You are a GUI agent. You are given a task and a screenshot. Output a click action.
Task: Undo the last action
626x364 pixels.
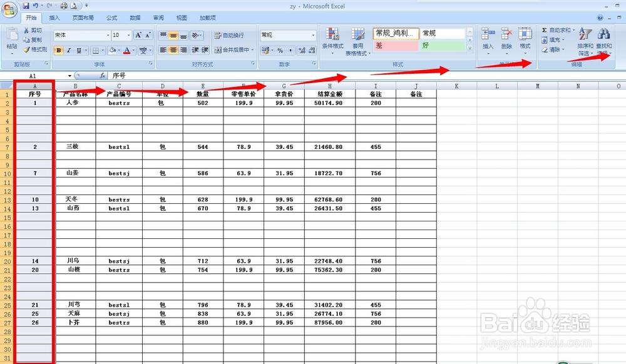pyautogui.click(x=36, y=6)
